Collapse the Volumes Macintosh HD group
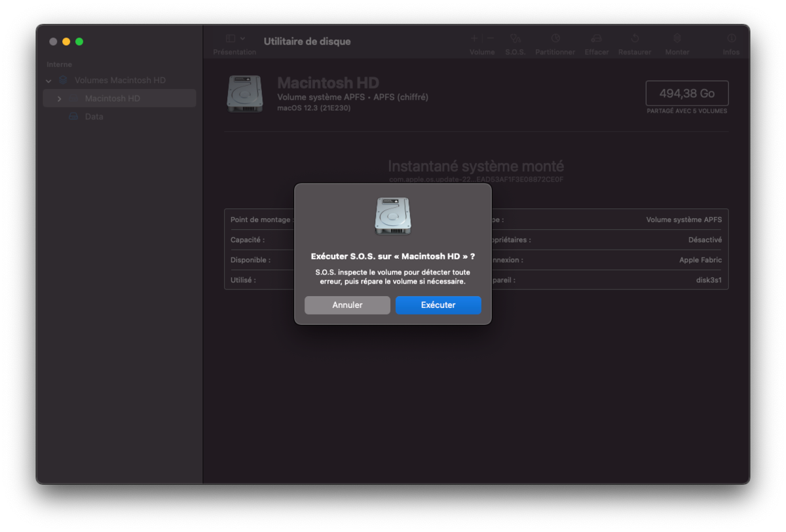This screenshot has width=786, height=532. 48,81
